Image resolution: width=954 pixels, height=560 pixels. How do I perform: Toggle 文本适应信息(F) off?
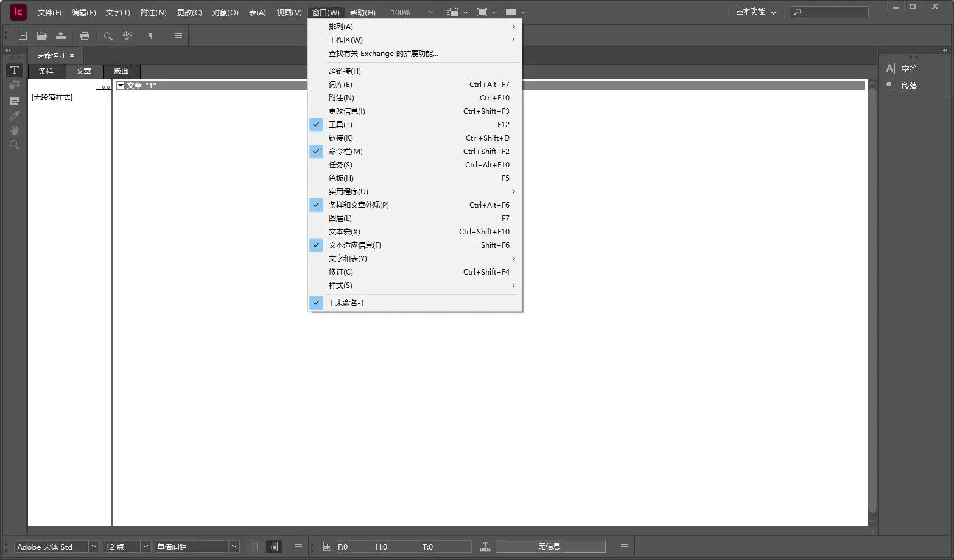pyautogui.click(x=354, y=245)
